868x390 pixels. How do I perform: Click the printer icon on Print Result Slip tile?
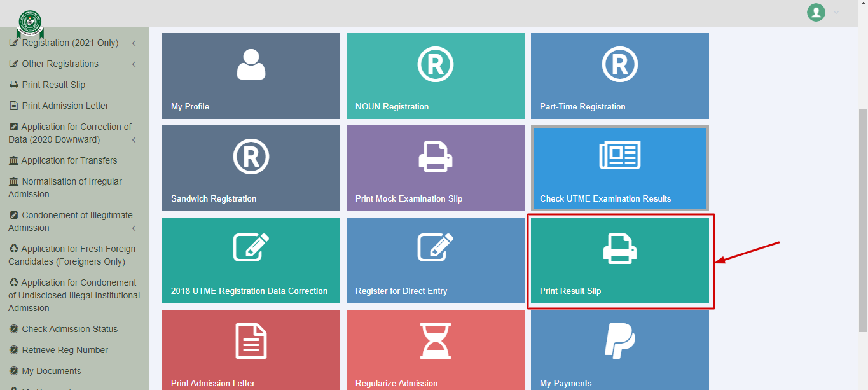tap(619, 249)
